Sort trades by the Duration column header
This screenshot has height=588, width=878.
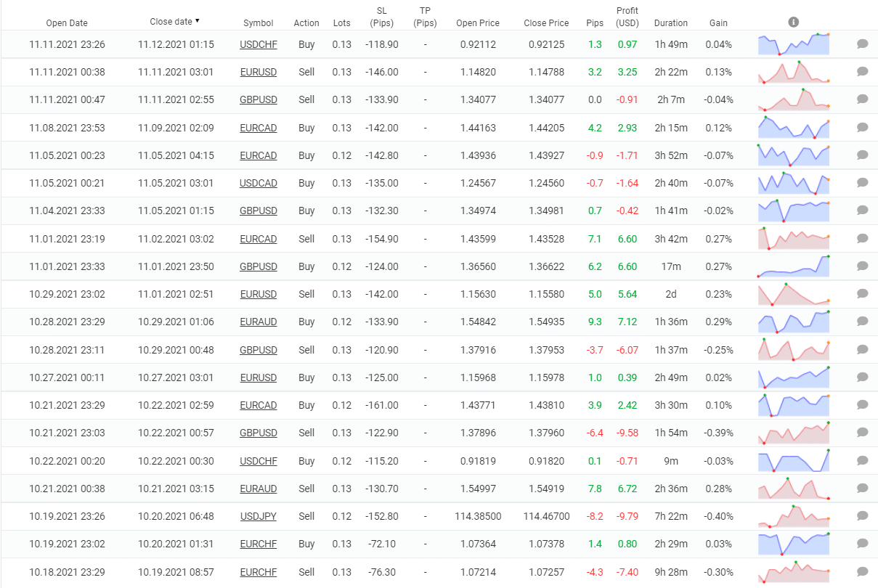coord(670,23)
